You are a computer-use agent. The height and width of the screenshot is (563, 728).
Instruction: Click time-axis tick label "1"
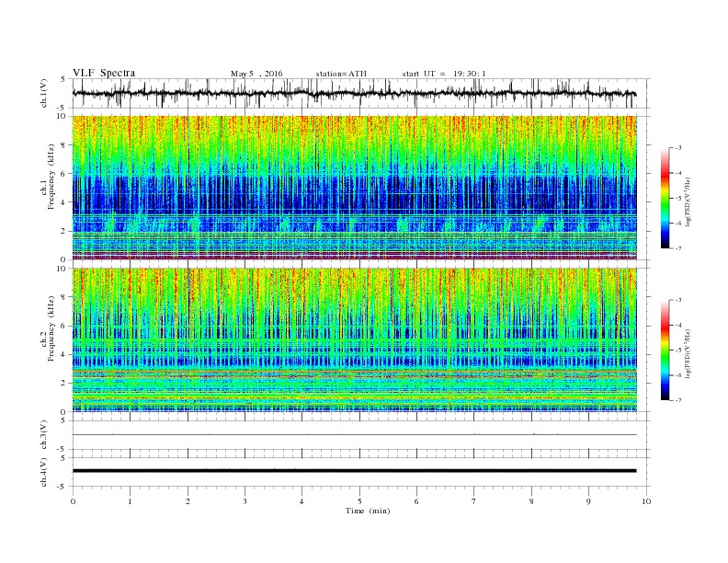[130, 501]
